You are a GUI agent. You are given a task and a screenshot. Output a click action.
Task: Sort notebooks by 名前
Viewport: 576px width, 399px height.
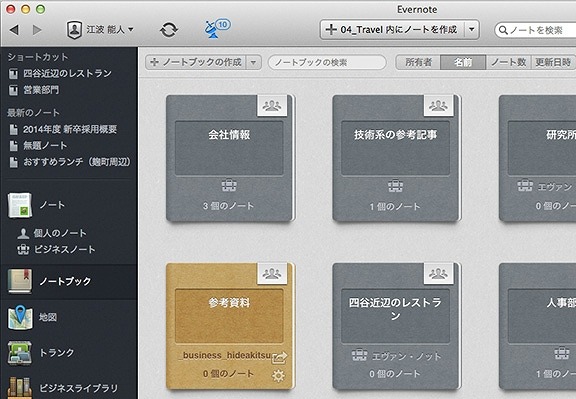[463, 62]
